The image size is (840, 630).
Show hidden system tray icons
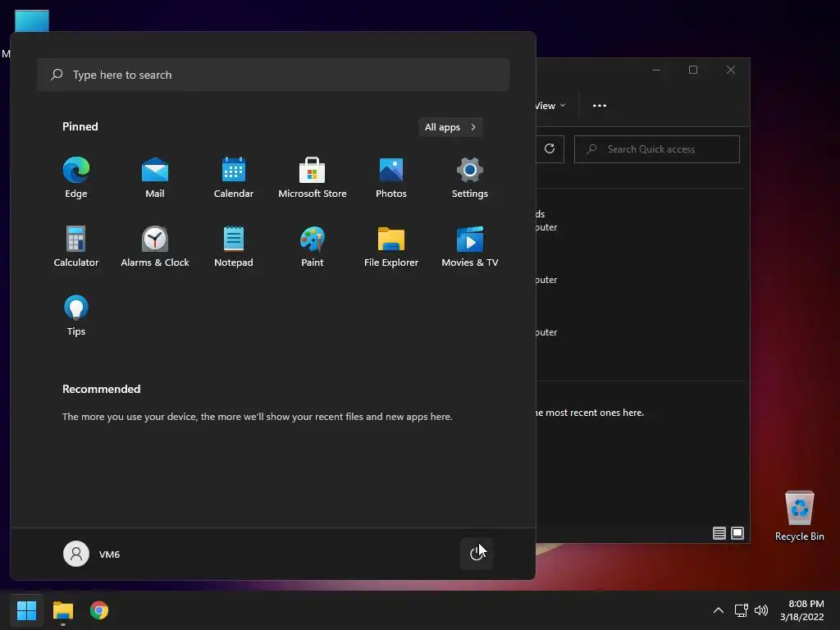tap(719, 610)
